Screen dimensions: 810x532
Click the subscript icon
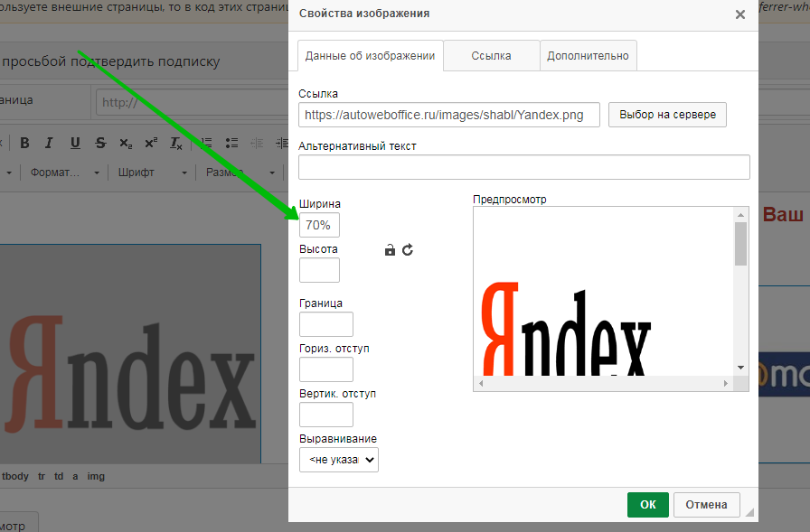pyautogui.click(x=126, y=143)
